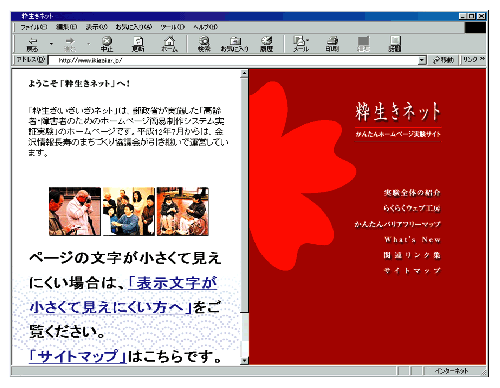The height and width of the screenshot is (388, 500).
Task: Open the 「表示文字が小さくて見えにくい方へ」 link
Action: (123, 295)
